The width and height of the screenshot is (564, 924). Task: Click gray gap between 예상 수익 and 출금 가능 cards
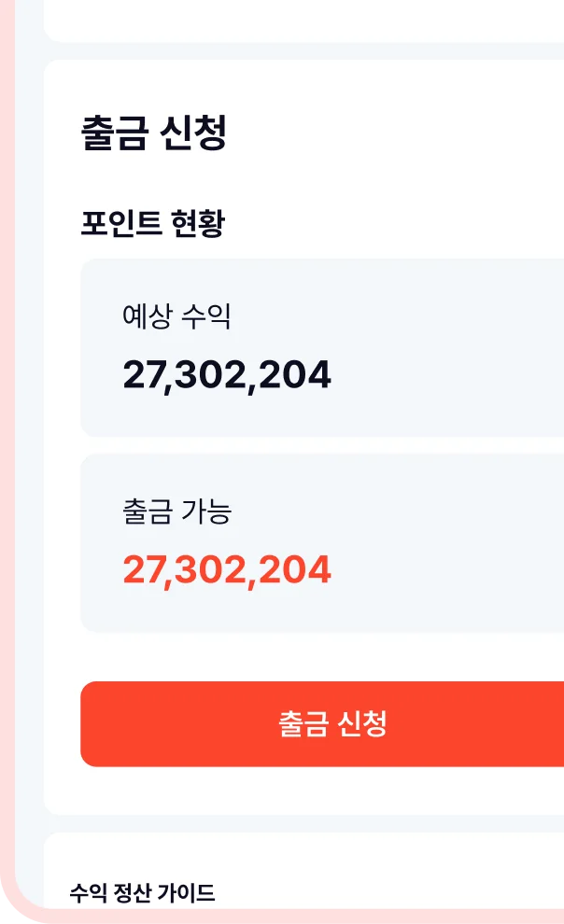point(322,445)
